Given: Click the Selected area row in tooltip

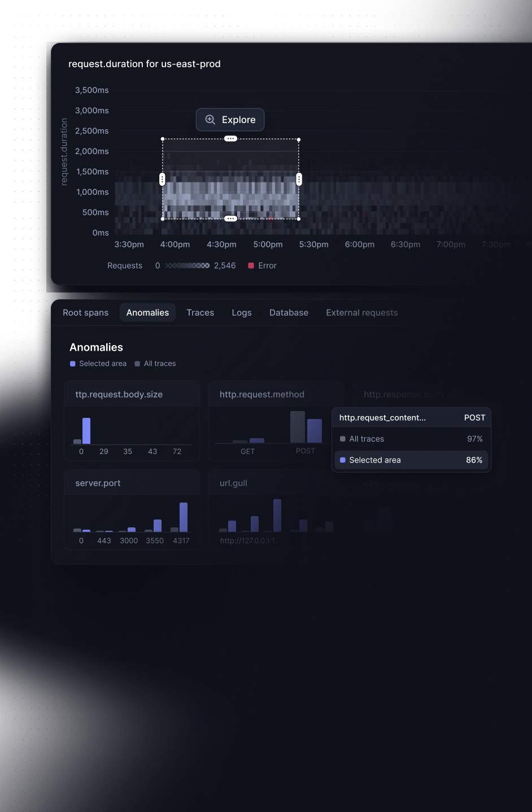Looking at the screenshot, I should point(411,460).
